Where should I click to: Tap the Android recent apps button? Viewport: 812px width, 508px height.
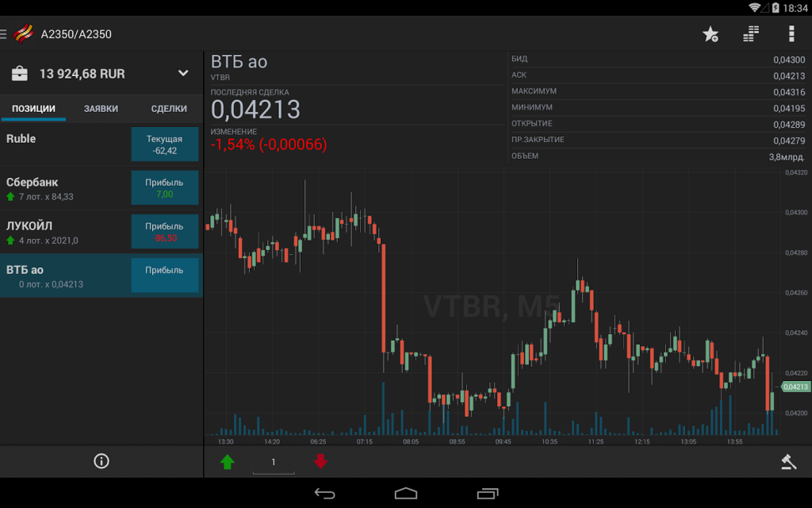pos(488,494)
